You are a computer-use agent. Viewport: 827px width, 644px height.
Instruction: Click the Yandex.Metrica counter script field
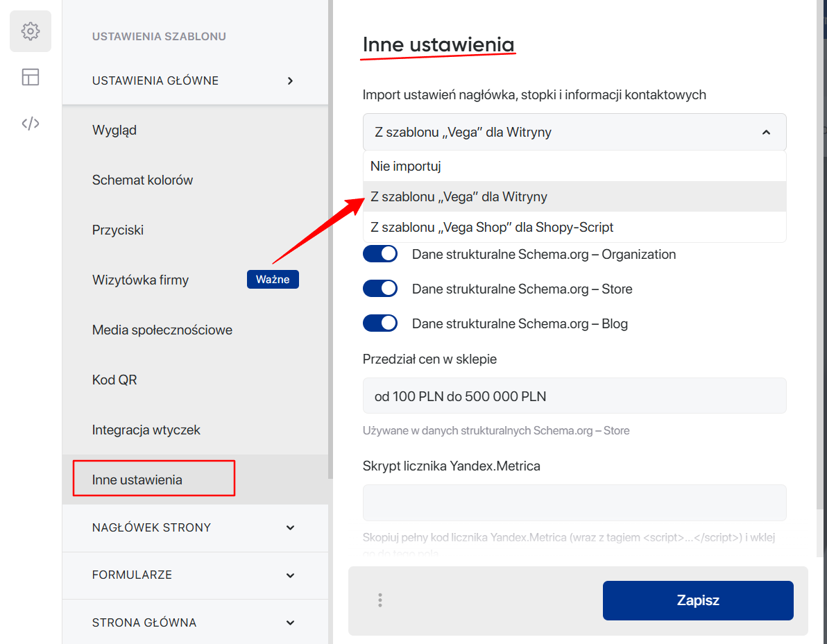(x=574, y=502)
